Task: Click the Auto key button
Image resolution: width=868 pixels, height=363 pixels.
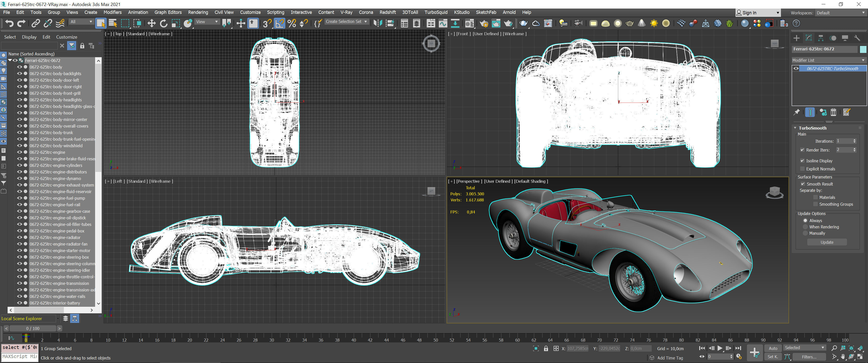Action: pyautogui.click(x=773, y=348)
